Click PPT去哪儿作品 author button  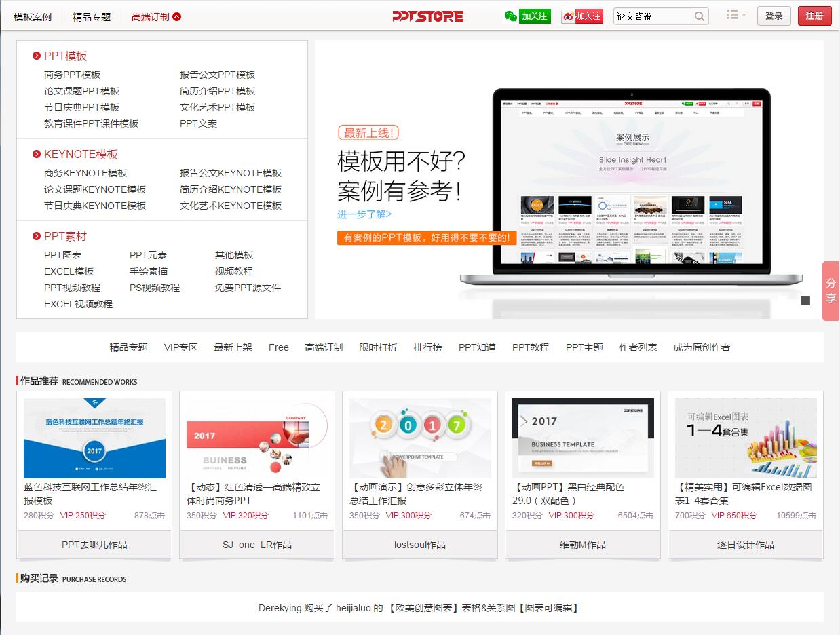tap(94, 545)
